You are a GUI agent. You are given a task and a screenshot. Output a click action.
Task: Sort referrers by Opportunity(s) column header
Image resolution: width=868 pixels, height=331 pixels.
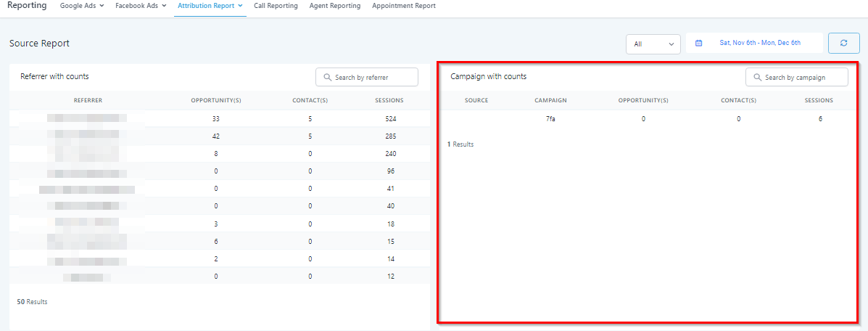[x=215, y=100]
